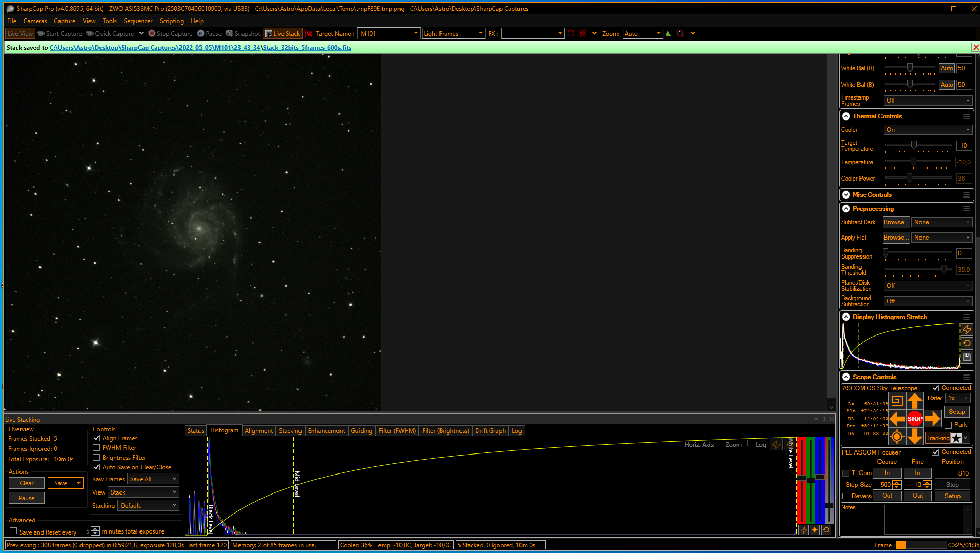
Task: Enable Save and Reset every checkbox
Action: (x=13, y=531)
